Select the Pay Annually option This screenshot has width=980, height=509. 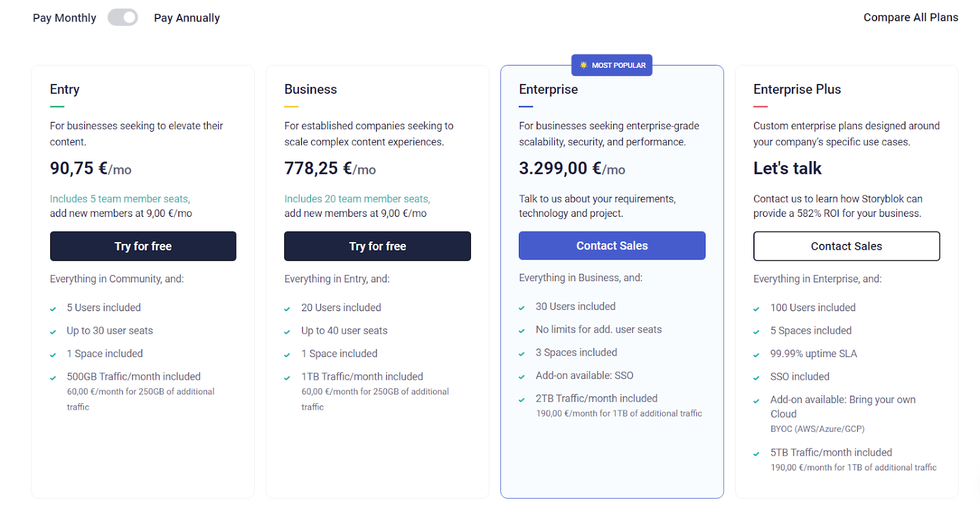[187, 17]
